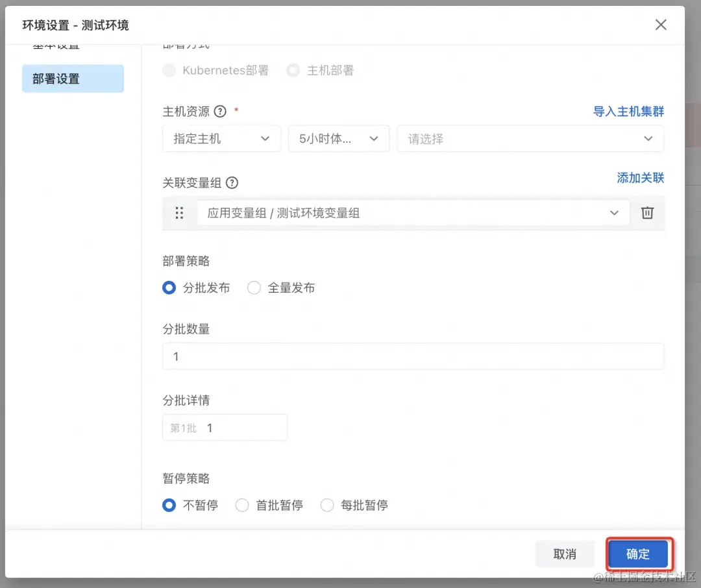This screenshot has width=701, height=588.
Task: Click 添加关联 to add an association
Action: click(x=641, y=177)
